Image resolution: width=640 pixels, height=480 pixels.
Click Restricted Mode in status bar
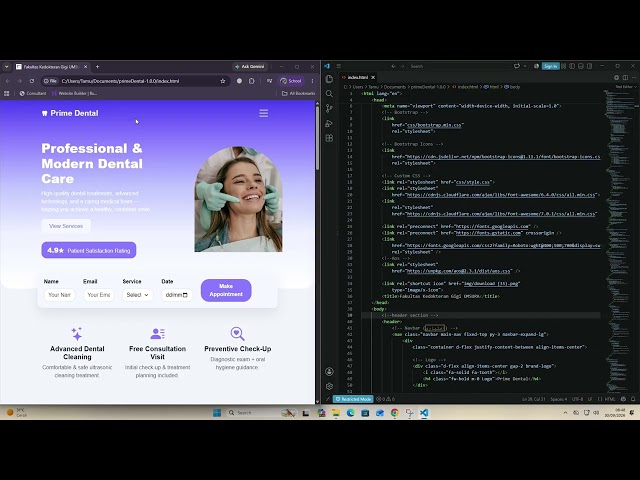[x=353, y=399]
